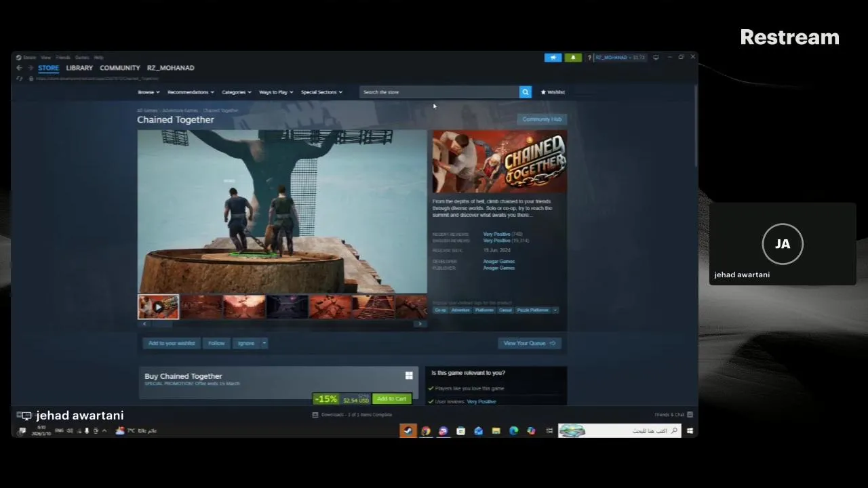Click the speaker volume tray icon

point(70,431)
